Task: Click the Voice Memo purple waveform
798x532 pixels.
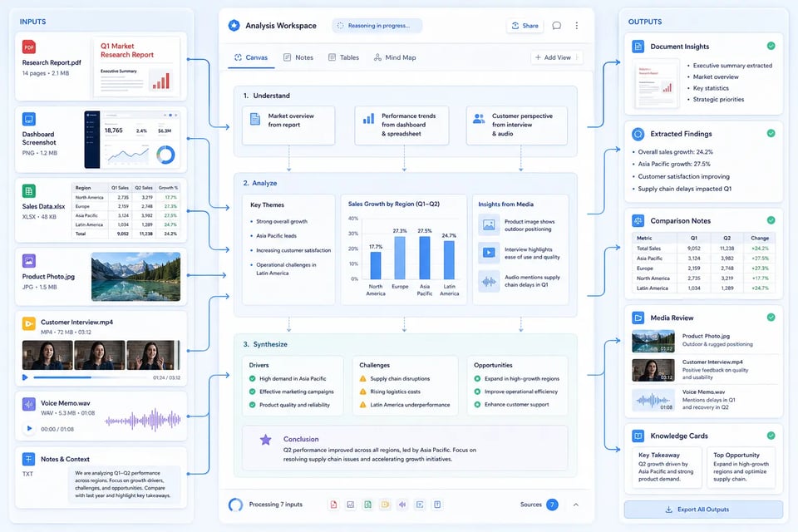Action: pyautogui.click(x=143, y=421)
